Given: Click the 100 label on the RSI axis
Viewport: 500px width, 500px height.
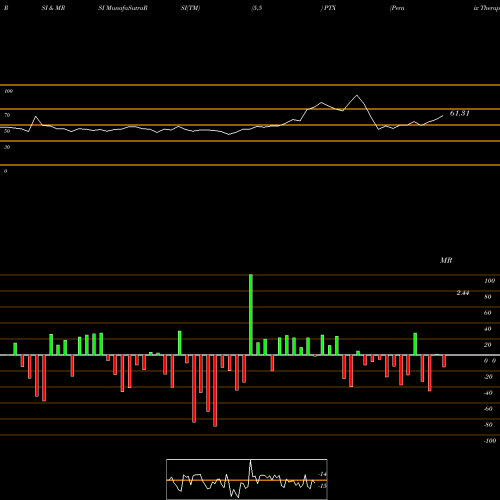Looking at the screenshot, I should coord(8,91).
